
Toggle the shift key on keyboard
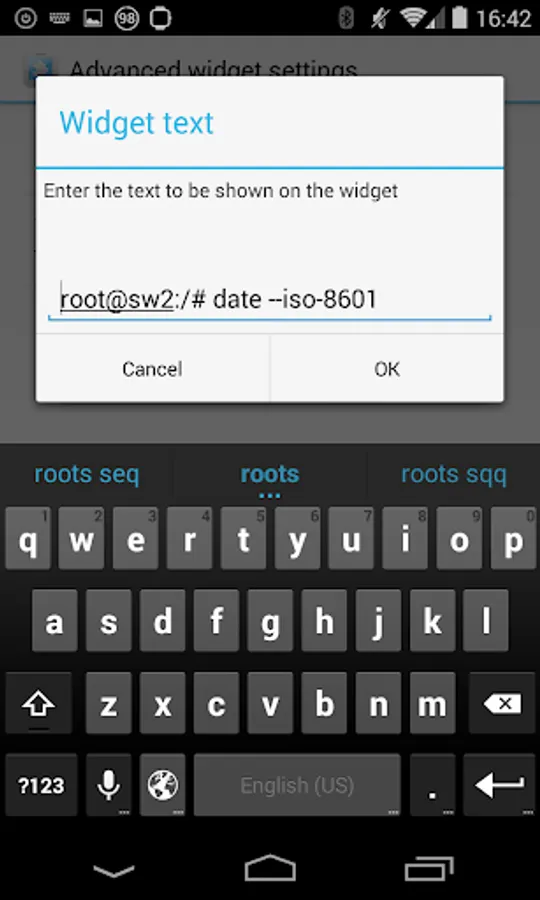[39, 703]
